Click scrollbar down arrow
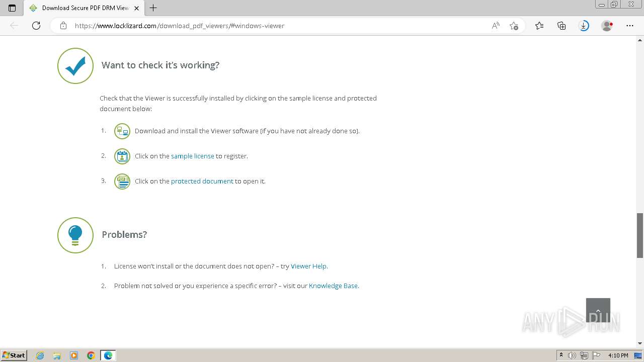The height and width of the screenshot is (362, 644). pyautogui.click(x=640, y=343)
